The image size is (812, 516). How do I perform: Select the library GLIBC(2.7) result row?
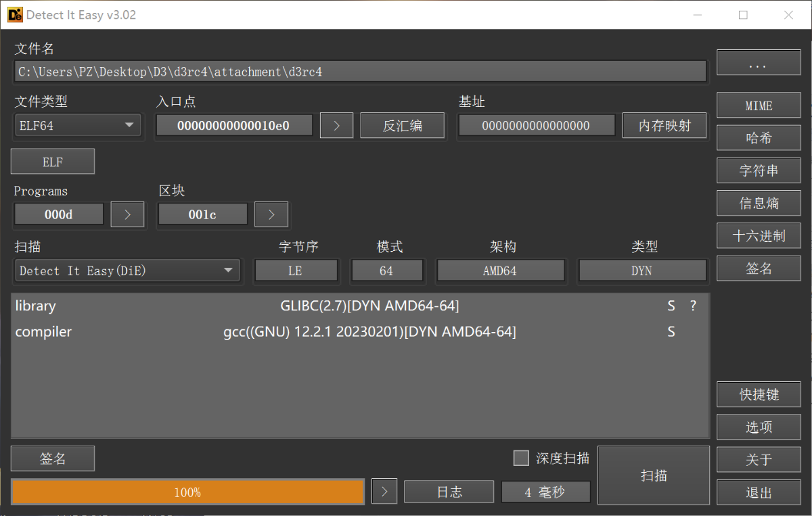(x=360, y=306)
